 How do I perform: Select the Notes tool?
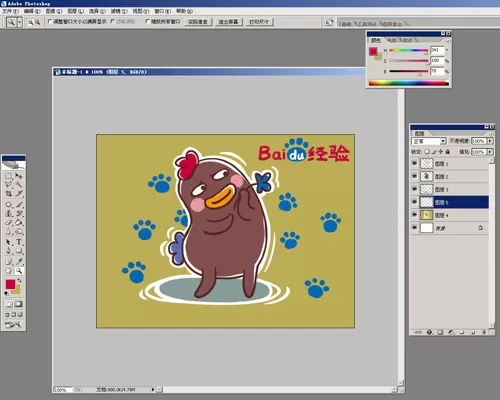[x=9, y=262]
